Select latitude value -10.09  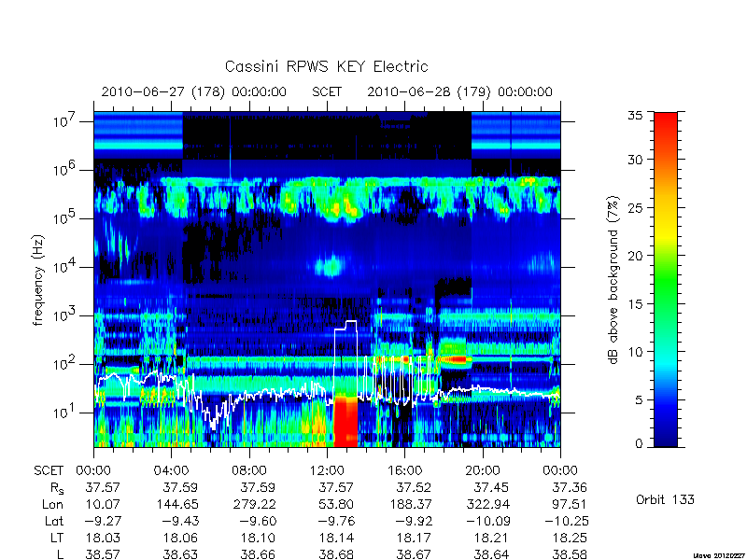tap(486, 522)
